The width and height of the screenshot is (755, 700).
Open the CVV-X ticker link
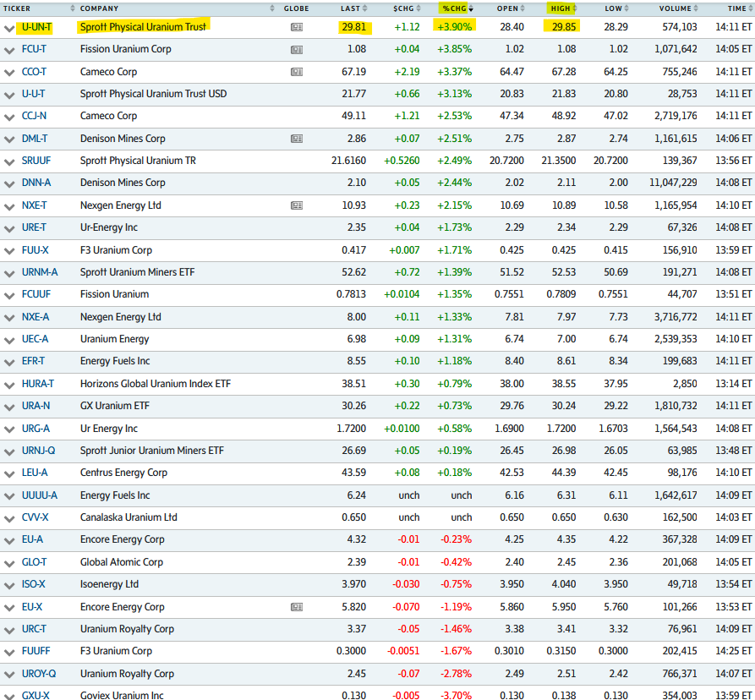36,517
